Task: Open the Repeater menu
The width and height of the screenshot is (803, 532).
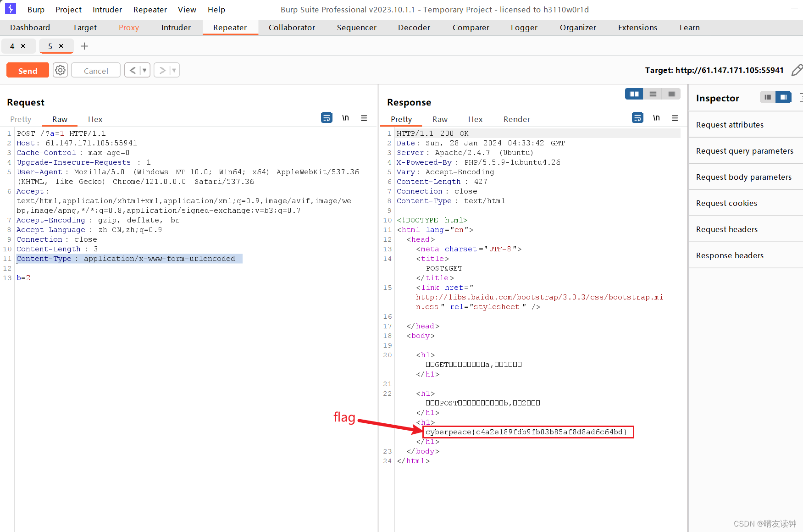Action: pyautogui.click(x=150, y=10)
